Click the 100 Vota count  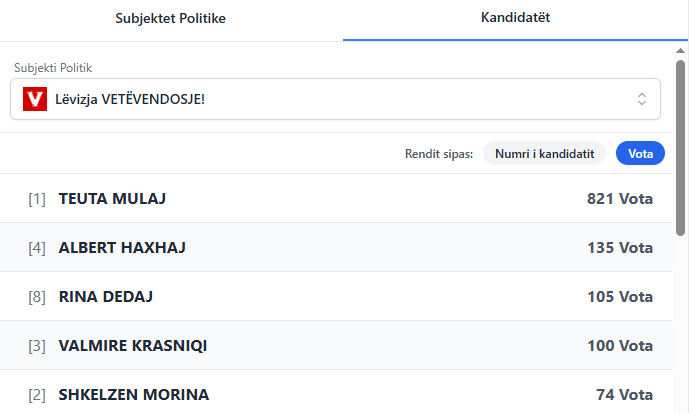(x=619, y=346)
